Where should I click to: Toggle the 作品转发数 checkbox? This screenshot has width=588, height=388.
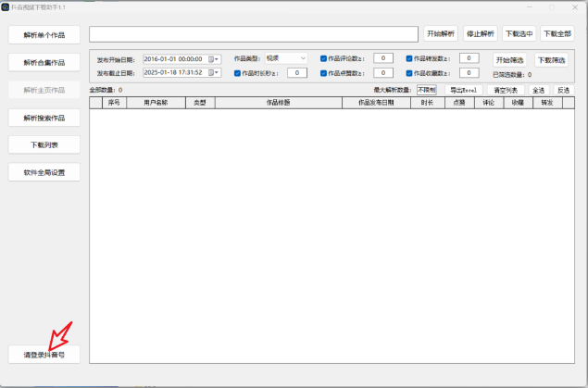click(x=408, y=58)
